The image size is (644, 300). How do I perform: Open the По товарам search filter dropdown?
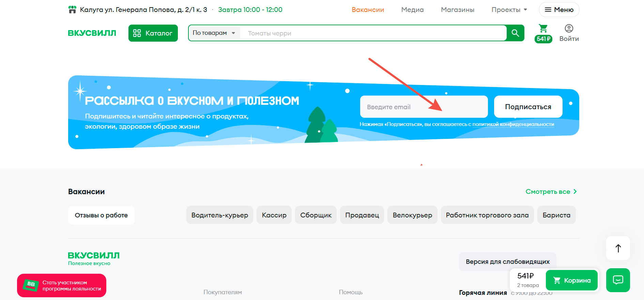point(214,33)
